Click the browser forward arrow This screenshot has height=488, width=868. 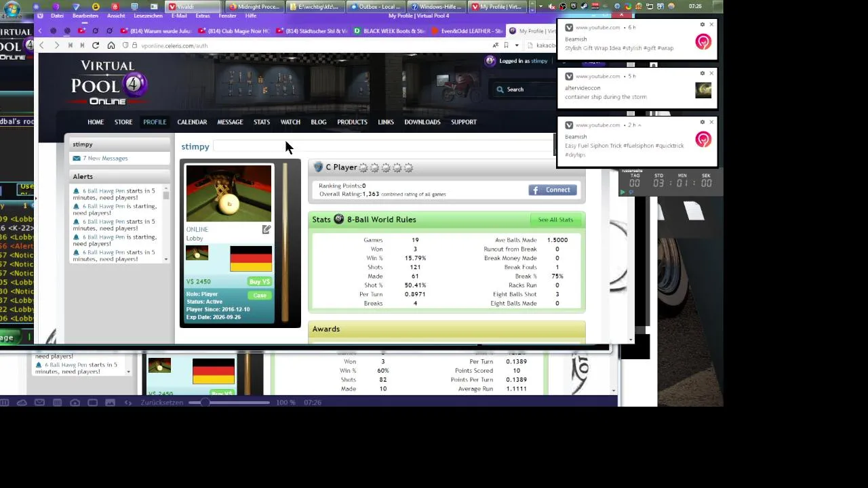coord(56,45)
